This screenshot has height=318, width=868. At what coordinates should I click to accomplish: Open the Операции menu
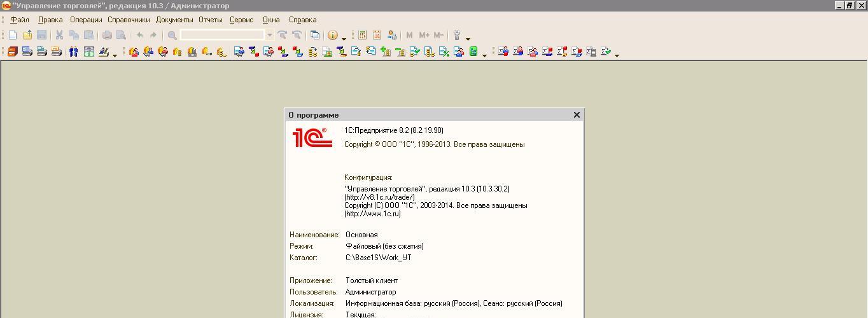pos(86,20)
